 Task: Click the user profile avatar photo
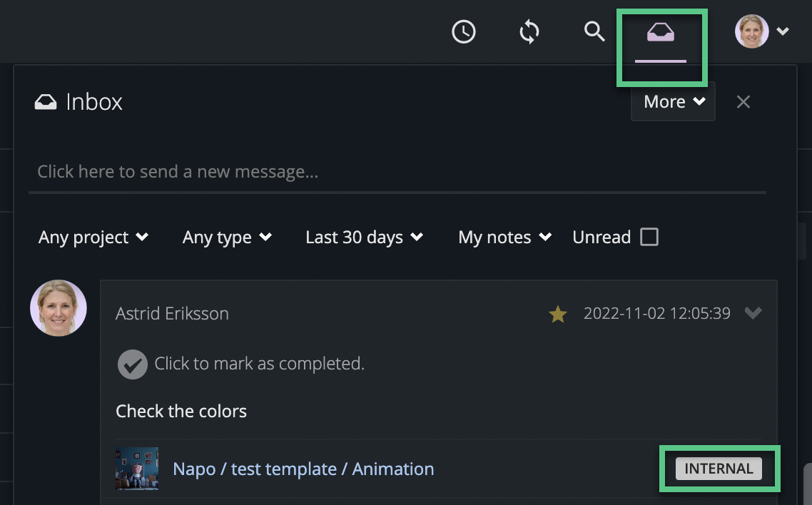point(751,31)
